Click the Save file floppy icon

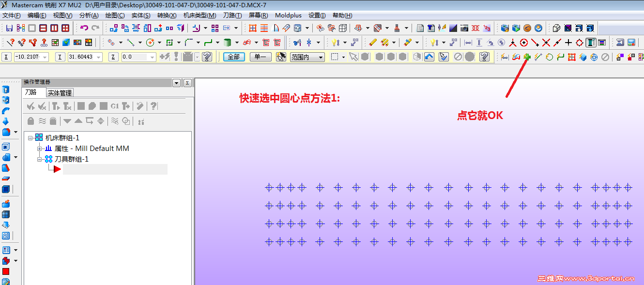pyautogui.click(x=9, y=28)
